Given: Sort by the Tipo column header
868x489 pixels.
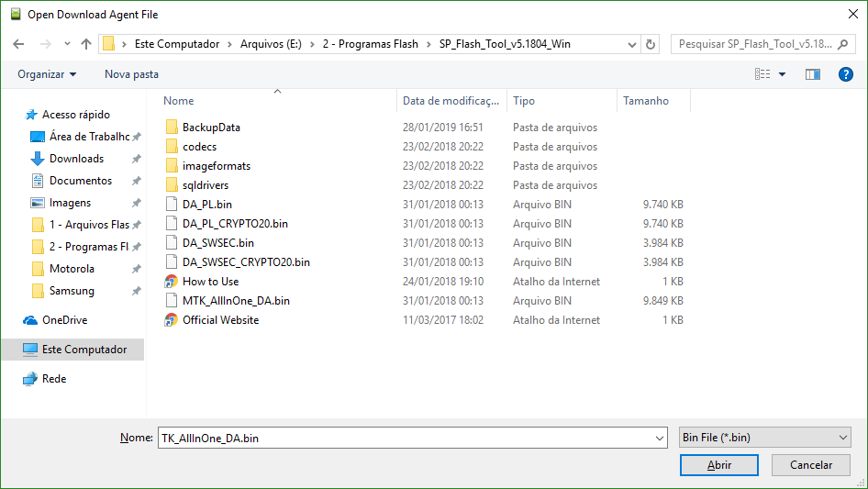Looking at the screenshot, I should (524, 101).
